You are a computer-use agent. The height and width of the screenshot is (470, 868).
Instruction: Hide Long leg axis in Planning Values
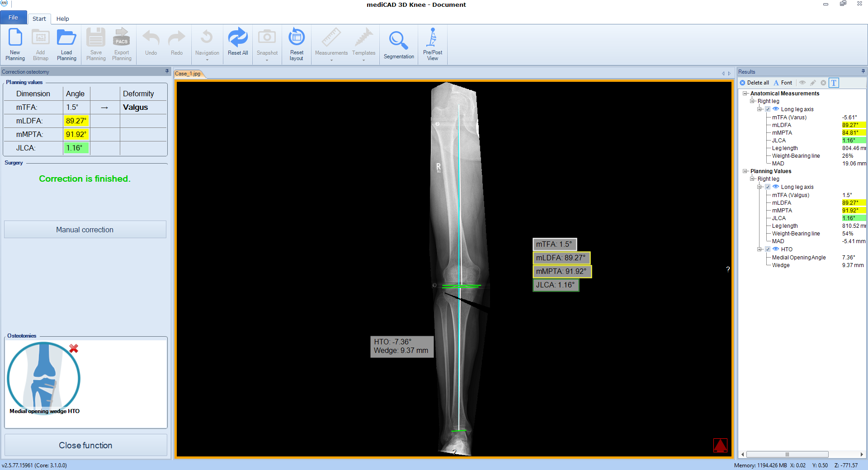pyautogui.click(x=776, y=187)
